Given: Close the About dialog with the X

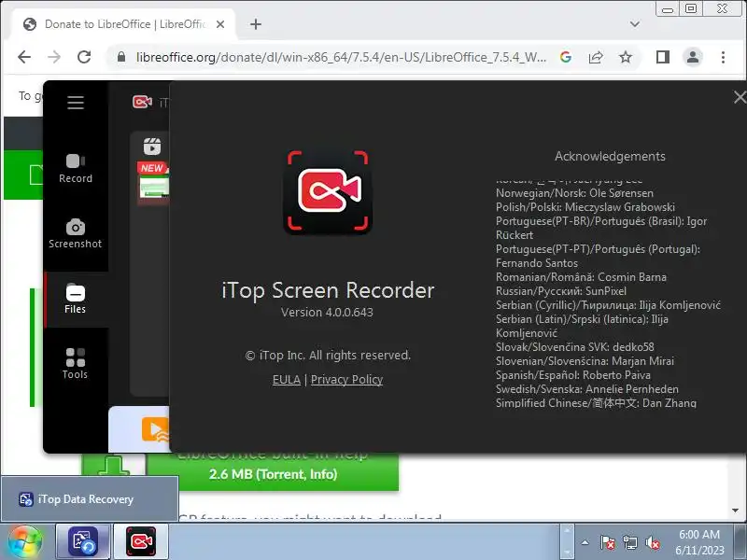Looking at the screenshot, I should (740, 97).
